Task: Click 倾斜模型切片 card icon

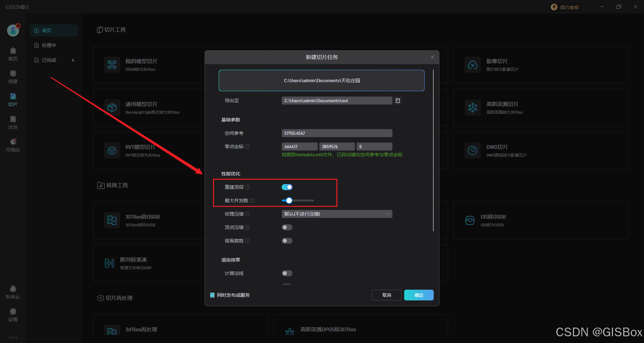Action: (x=112, y=65)
